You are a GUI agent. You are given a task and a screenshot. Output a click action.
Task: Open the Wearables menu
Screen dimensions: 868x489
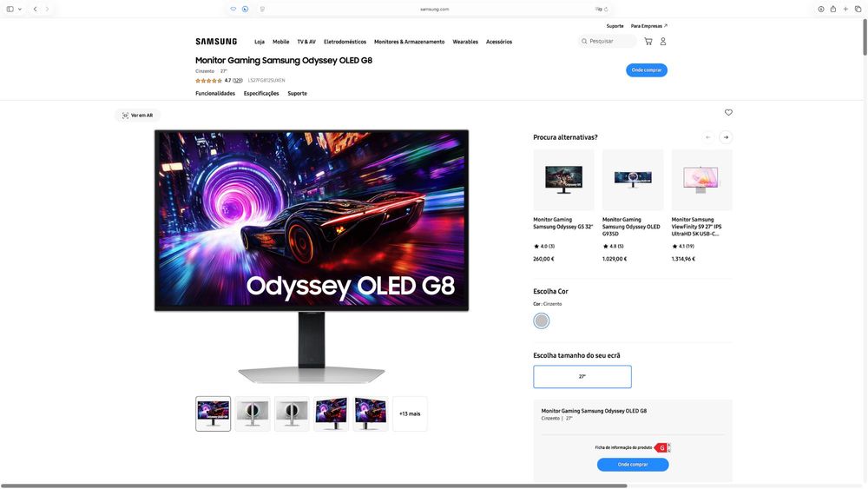click(465, 42)
